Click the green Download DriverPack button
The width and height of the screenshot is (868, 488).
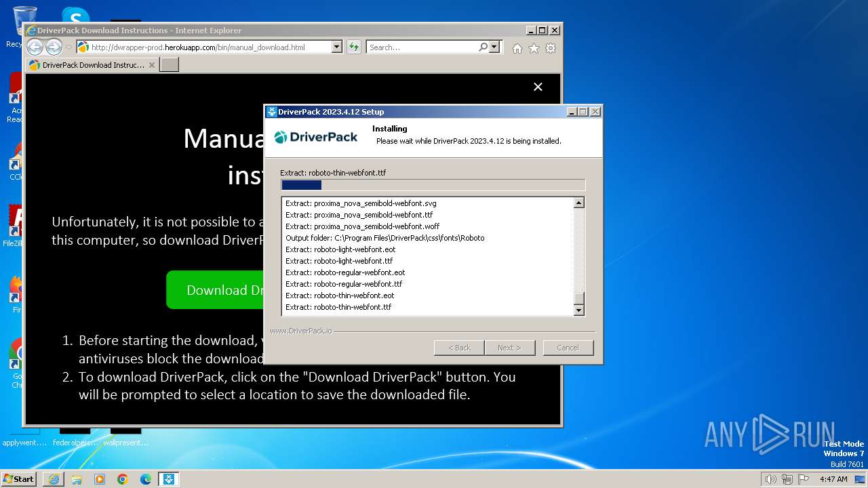[215, 290]
